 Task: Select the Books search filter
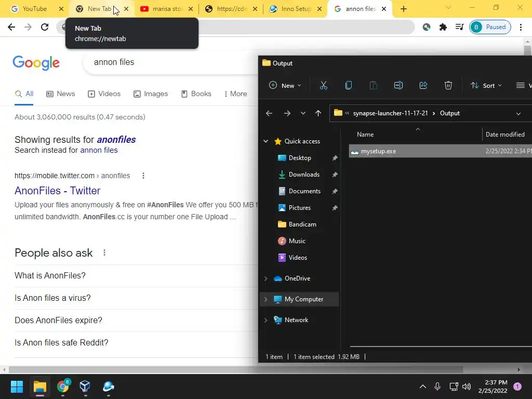pyautogui.click(x=196, y=94)
